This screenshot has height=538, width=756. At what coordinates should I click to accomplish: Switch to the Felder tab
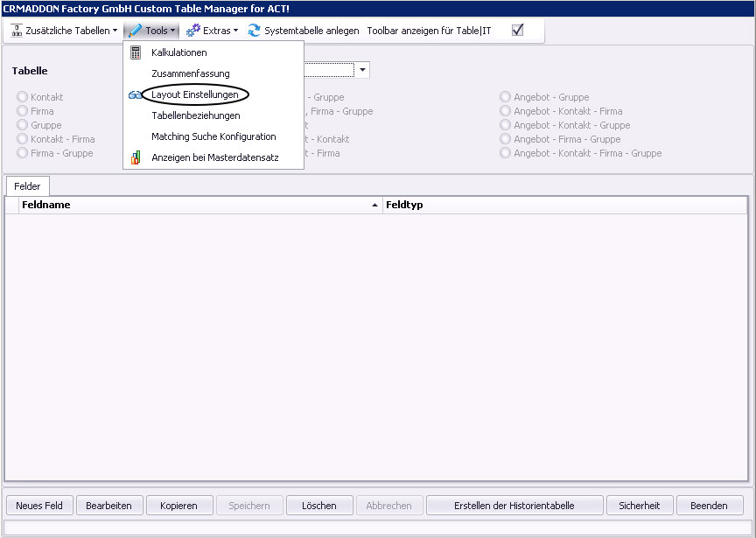(x=27, y=186)
